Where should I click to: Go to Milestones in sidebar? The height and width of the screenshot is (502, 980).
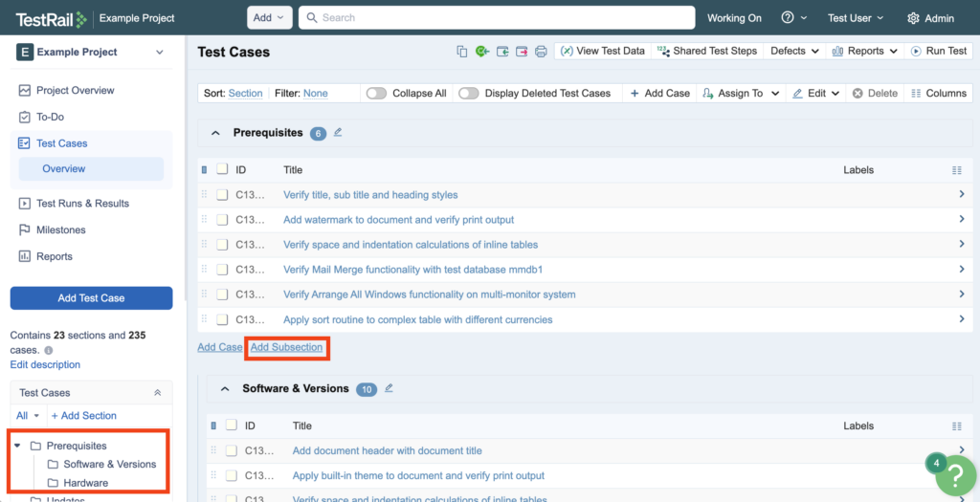pyautogui.click(x=60, y=230)
